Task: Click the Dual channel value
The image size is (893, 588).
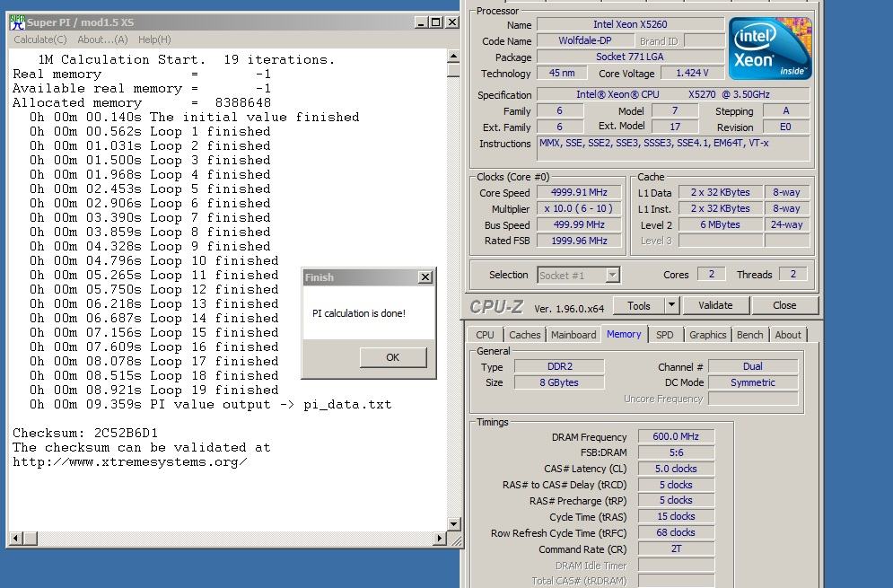Action: (753, 366)
